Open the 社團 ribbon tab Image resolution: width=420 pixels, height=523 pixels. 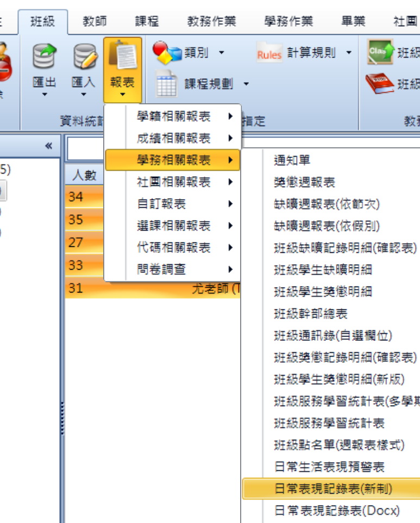[405, 22]
